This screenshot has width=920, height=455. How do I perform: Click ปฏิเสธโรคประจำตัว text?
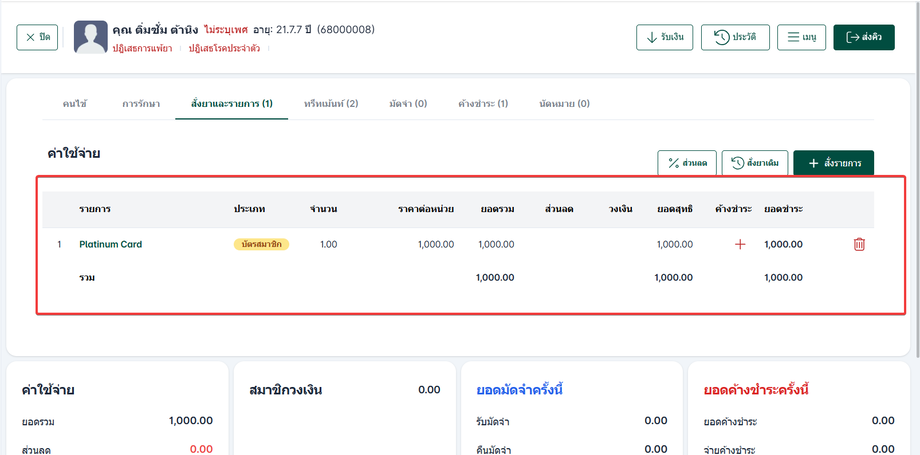point(224,49)
